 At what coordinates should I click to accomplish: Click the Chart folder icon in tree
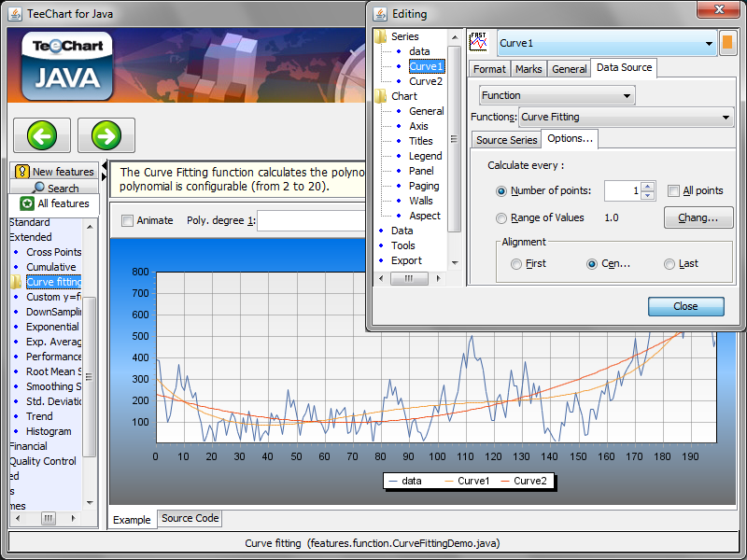pyautogui.click(x=381, y=96)
